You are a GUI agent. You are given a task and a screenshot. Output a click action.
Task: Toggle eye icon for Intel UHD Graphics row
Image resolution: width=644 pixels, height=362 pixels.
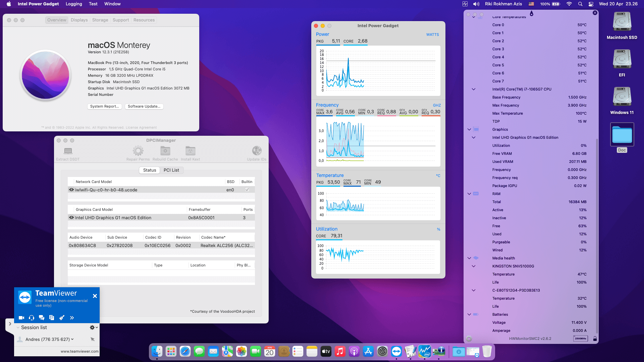71,218
